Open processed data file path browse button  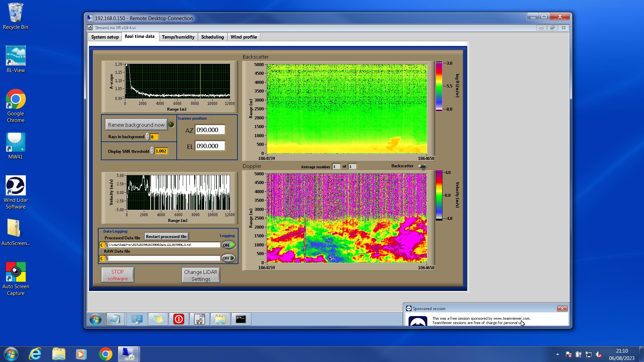pos(107,245)
